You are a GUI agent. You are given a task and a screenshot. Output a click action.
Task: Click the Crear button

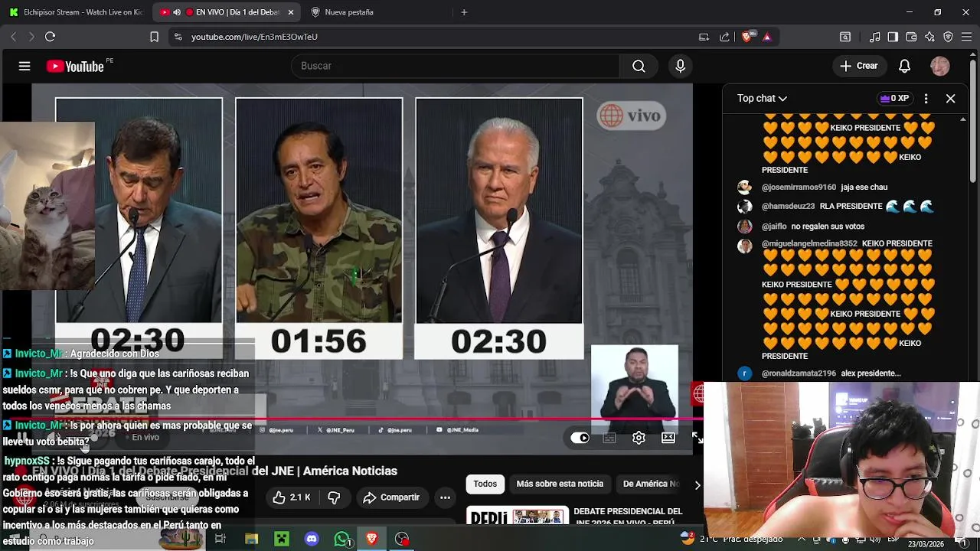[x=859, y=67]
